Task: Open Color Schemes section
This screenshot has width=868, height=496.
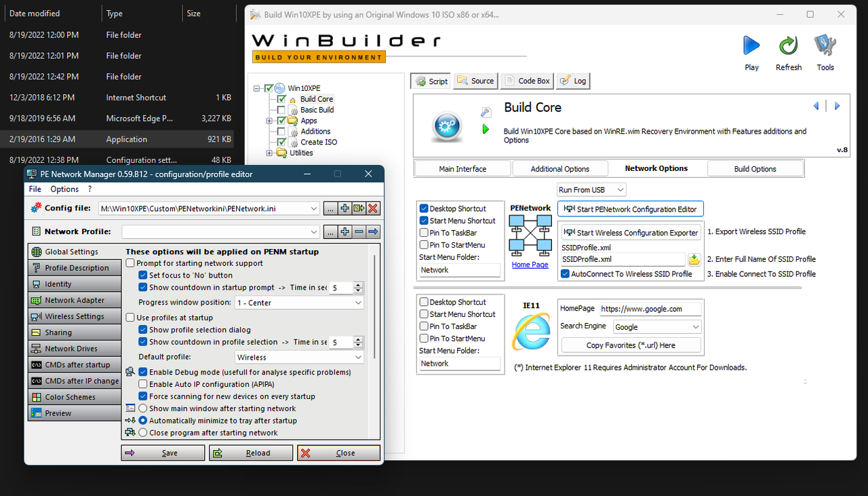Action: pyautogui.click(x=75, y=397)
